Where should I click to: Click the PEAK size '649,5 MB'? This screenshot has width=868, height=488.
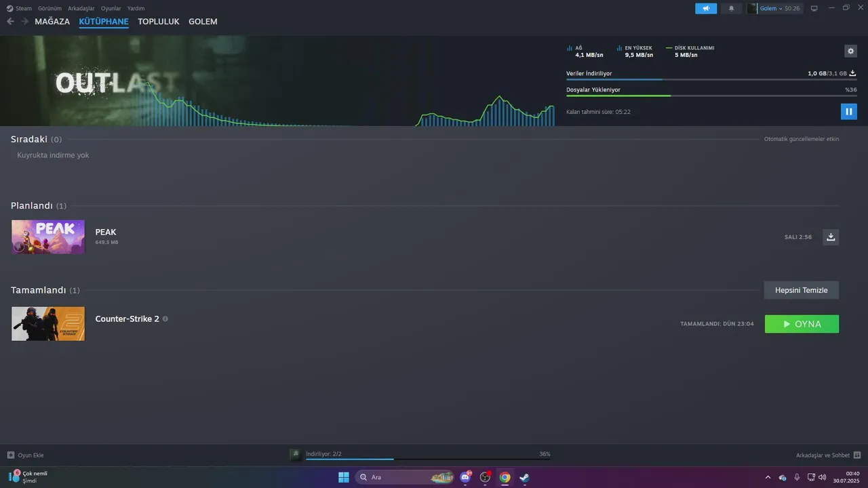pyautogui.click(x=106, y=242)
